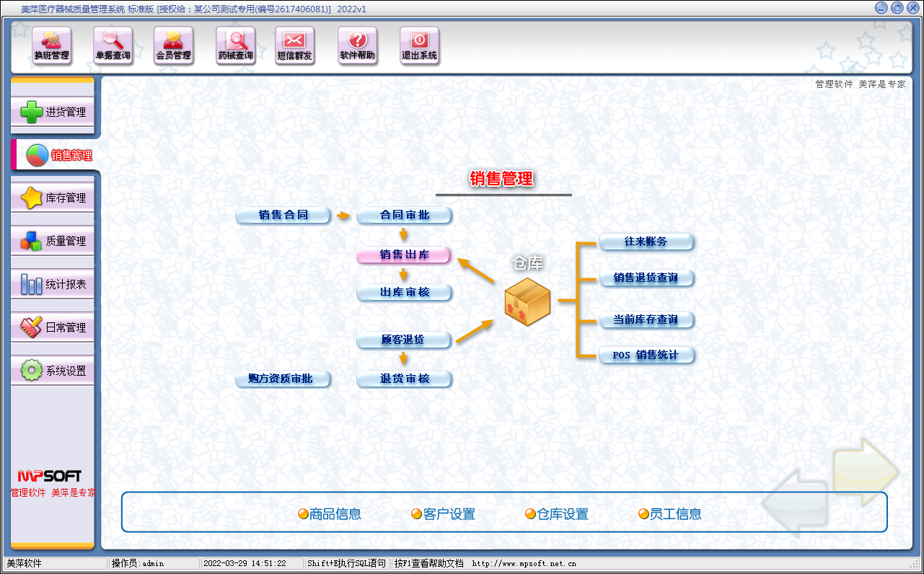Click the 商品信息 link
This screenshot has height=574, width=924.
(x=330, y=514)
